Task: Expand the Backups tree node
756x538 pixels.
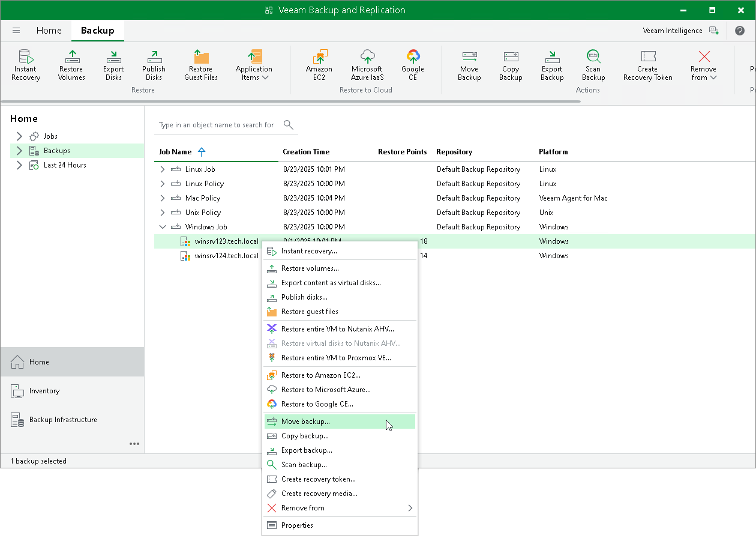Action: (x=19, y=151)
